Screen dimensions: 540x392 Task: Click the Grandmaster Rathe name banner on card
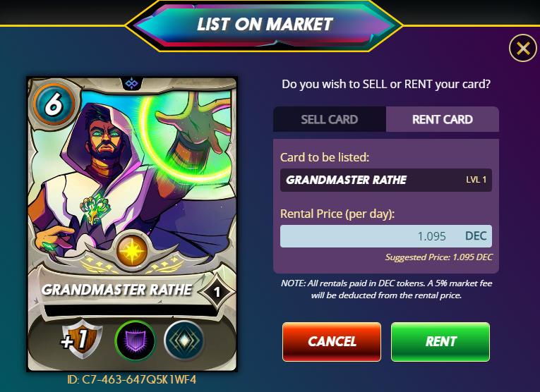coord(117,290)
